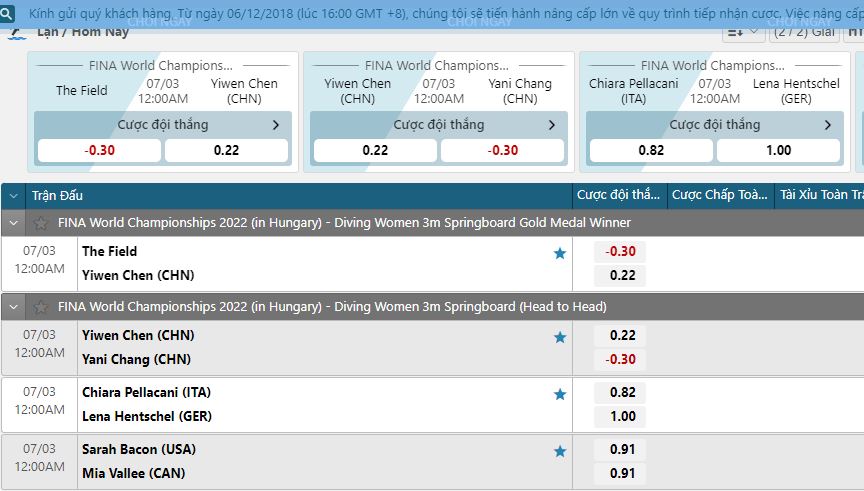Viewport: 864px width, 491px height.
Task: Open the (272) Giải leagues filter
Action: pos(804,33)
